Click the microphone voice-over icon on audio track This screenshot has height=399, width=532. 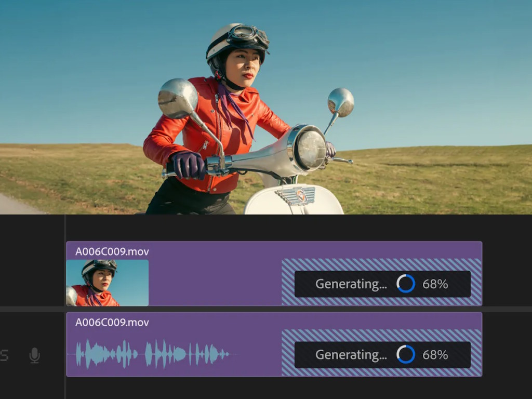34,355
